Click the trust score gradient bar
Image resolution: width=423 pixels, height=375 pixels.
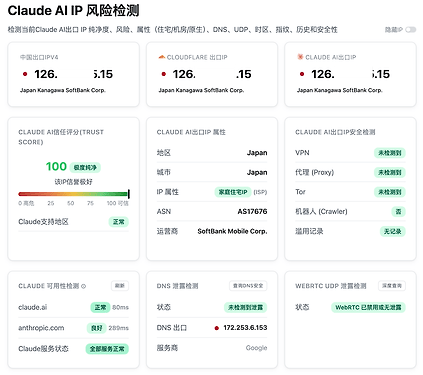click(x=74, y=194)
